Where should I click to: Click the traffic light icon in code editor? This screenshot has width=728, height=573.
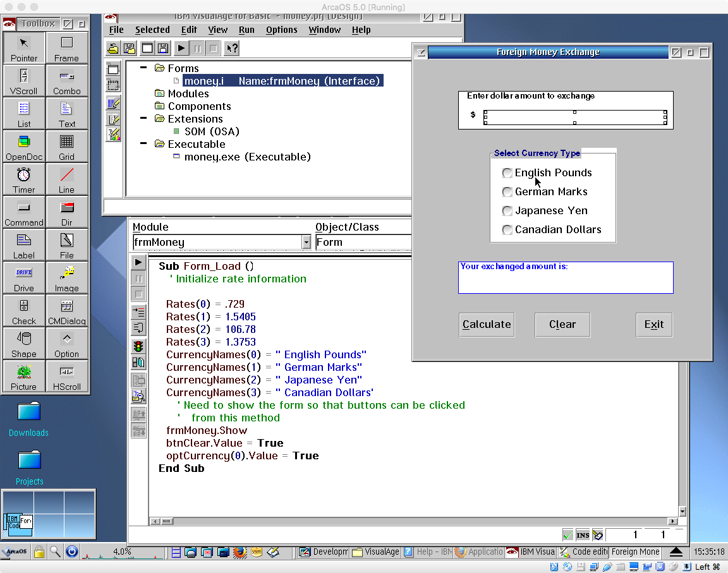pyautogui.click(x=138, y=346)
